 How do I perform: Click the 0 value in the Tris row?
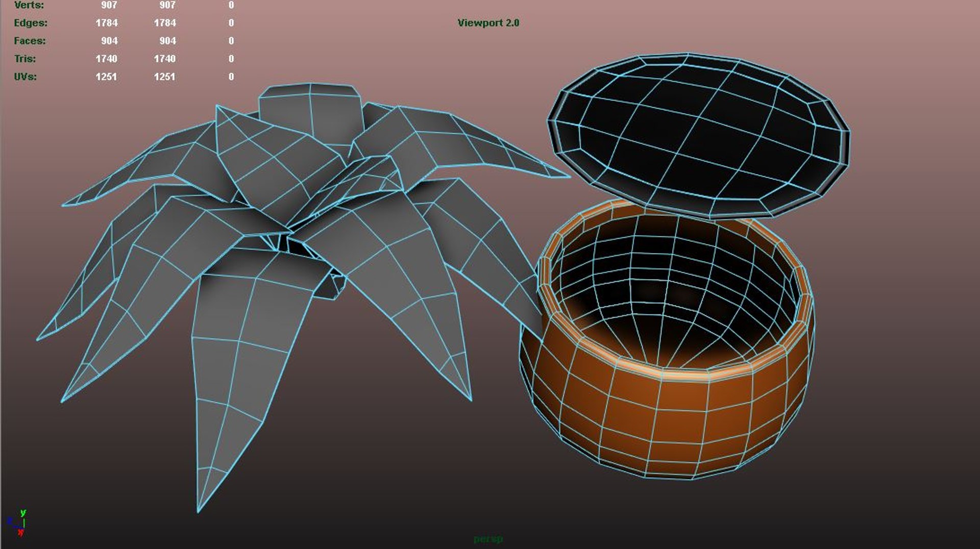(231, 59)
